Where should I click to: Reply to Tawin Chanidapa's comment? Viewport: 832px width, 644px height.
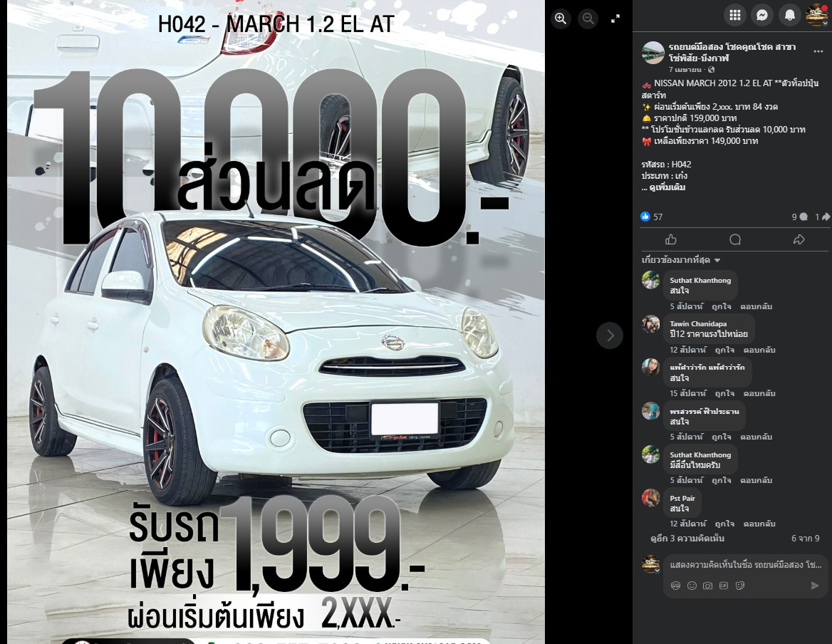click(759, 350)
